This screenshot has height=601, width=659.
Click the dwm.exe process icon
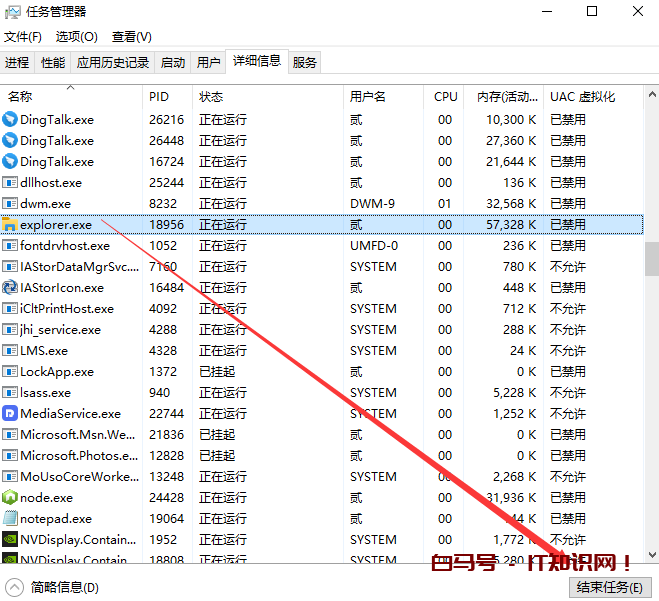10,204
